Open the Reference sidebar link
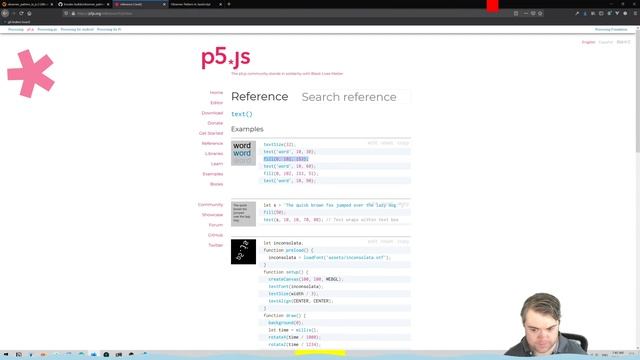The width and height of the screenshot is (640, 360). [212, 144]
